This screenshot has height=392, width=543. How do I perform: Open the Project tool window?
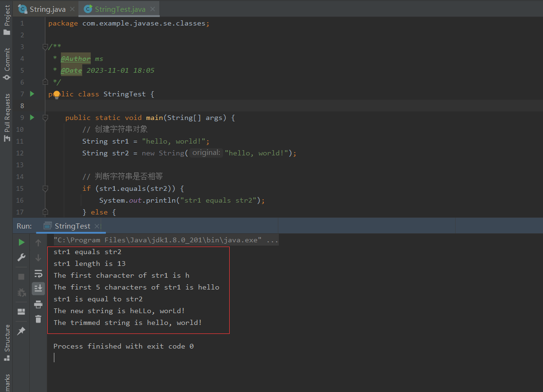7,20
